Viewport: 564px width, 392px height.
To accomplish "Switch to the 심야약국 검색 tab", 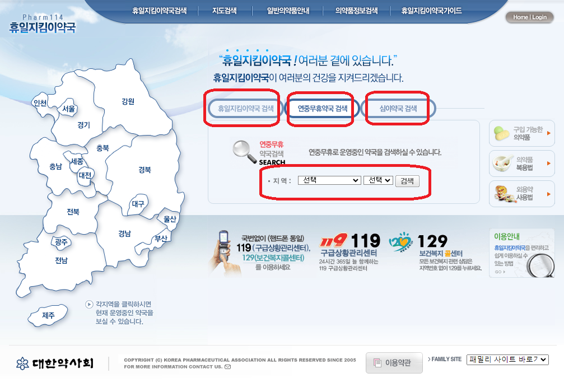I will pos(398,108).
